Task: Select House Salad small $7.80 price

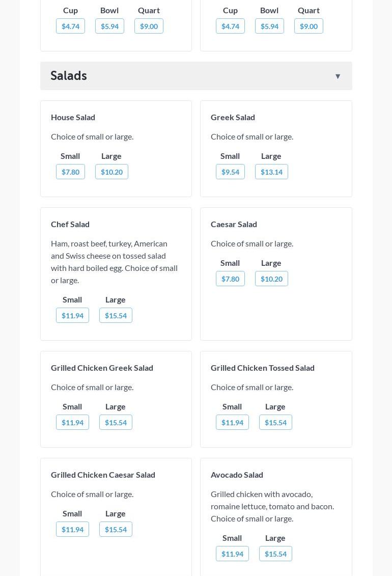Action: [x=70, y=172]
